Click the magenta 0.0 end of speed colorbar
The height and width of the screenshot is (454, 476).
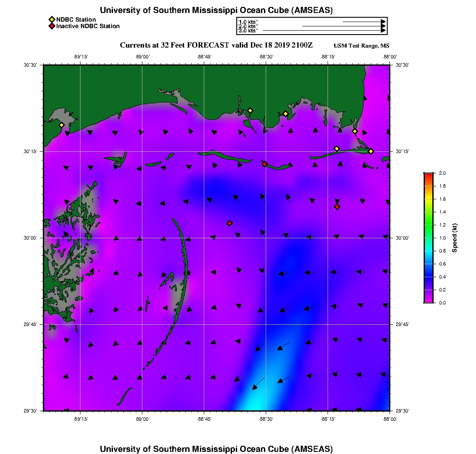(428, 301)
